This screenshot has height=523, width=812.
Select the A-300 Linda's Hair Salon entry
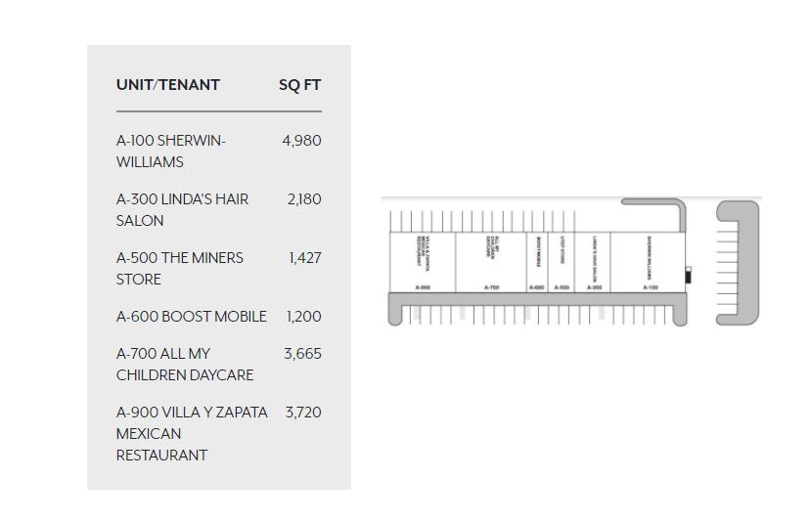(182, 210)
